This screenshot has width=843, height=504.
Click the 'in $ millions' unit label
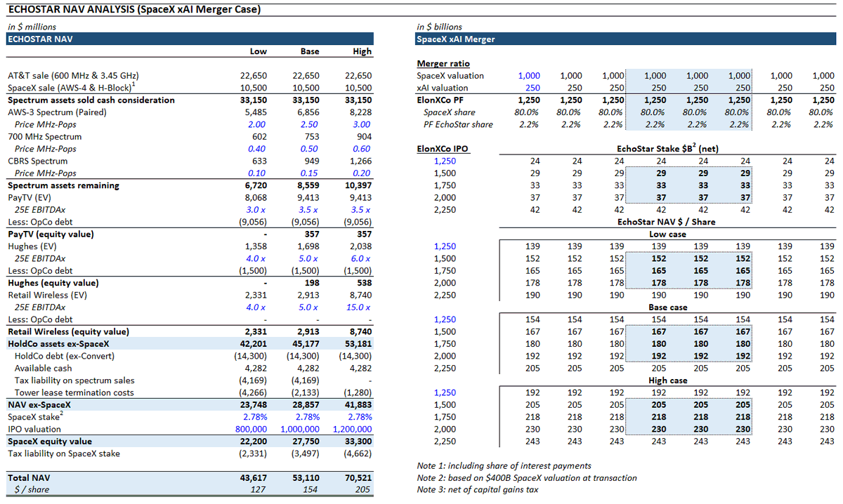32,27
